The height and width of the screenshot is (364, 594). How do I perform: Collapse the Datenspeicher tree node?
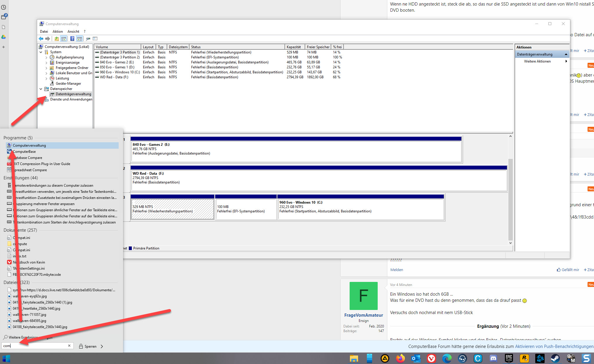coord(41,89)
